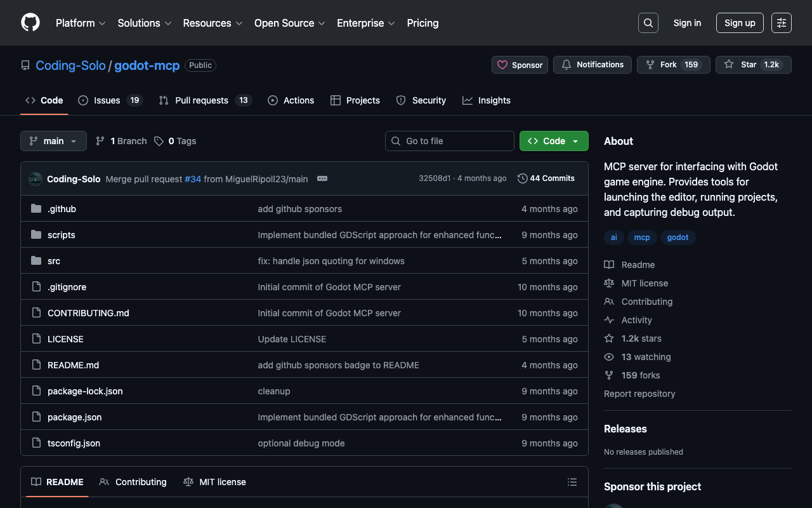This screenshot has width=812, height=508.
Task: Expand the green Code dropdown button
Action: [x=553, y=141]
